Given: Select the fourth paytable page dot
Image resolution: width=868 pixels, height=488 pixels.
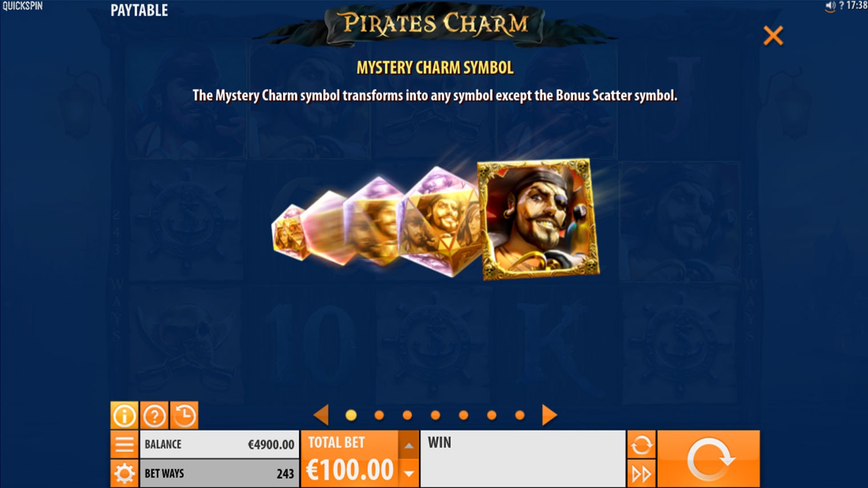Looking at the screenshot, I should coord(435,415).
